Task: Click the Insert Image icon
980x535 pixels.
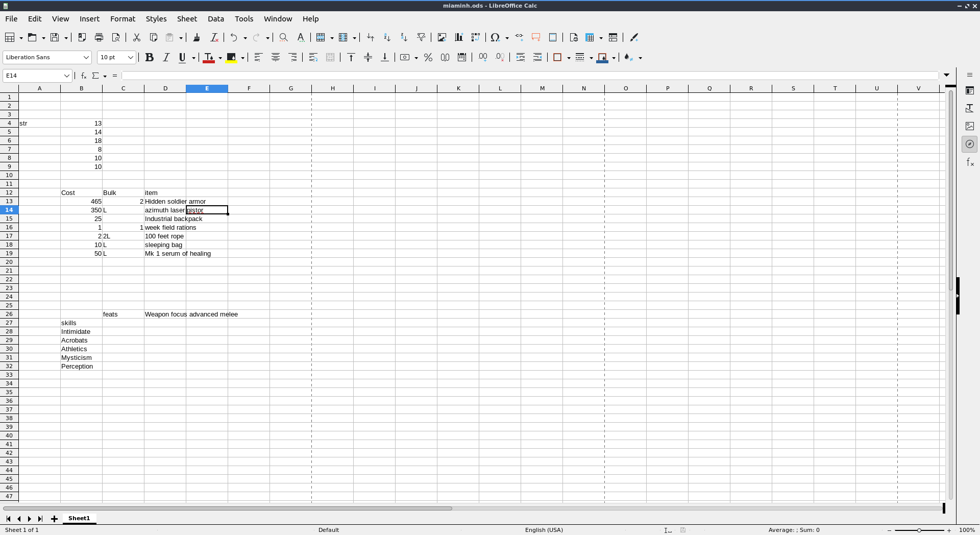Action: [442, 37]
